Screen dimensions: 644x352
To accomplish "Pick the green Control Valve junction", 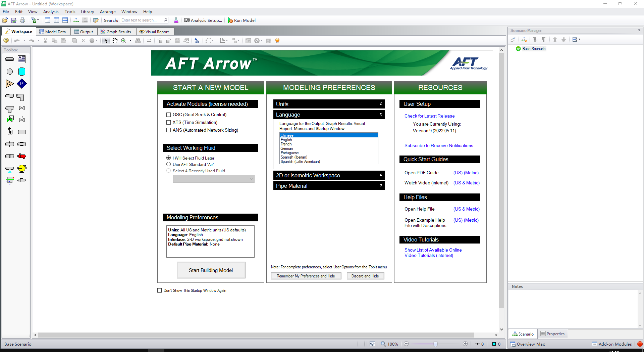I will coord(10,119).
